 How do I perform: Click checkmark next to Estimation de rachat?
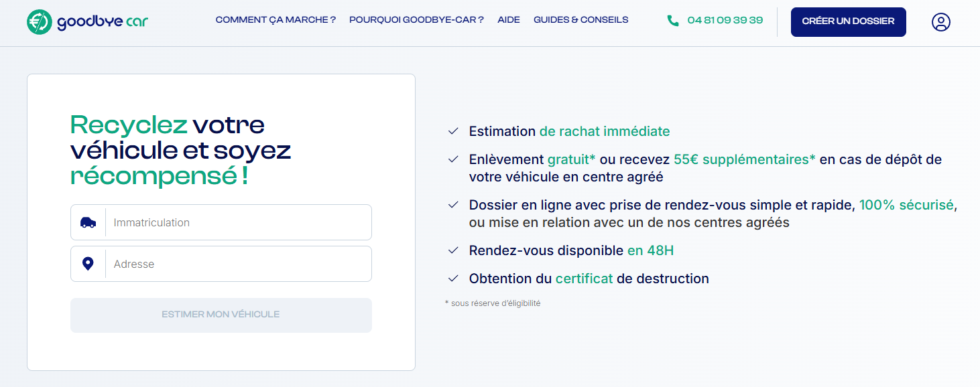[x=453, y=131]
